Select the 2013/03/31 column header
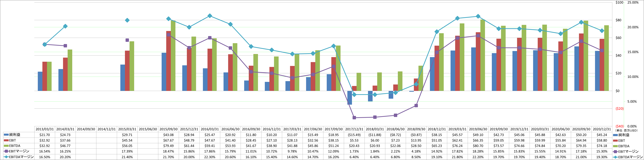The image size is (644, 160). tap(45, 129)
